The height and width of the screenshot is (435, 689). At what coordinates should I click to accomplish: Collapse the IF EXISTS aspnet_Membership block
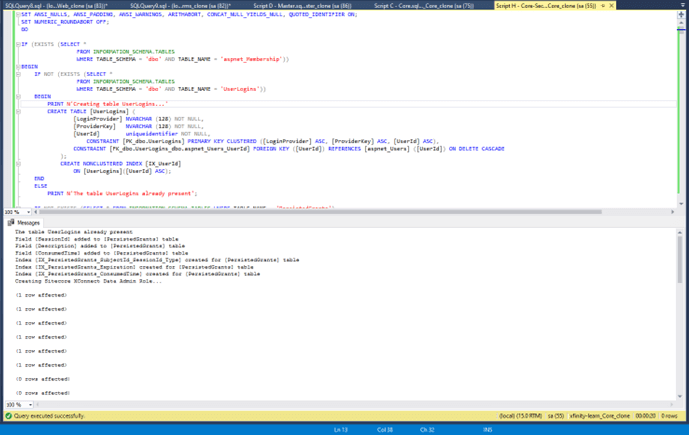(18, 45)
